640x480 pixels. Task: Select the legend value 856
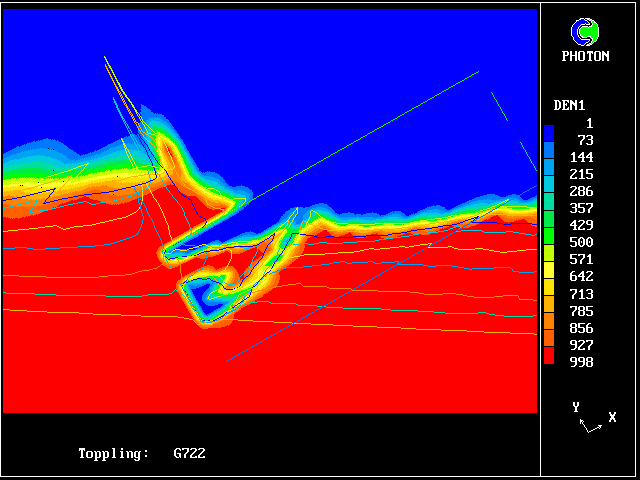[x=580, y=328]
